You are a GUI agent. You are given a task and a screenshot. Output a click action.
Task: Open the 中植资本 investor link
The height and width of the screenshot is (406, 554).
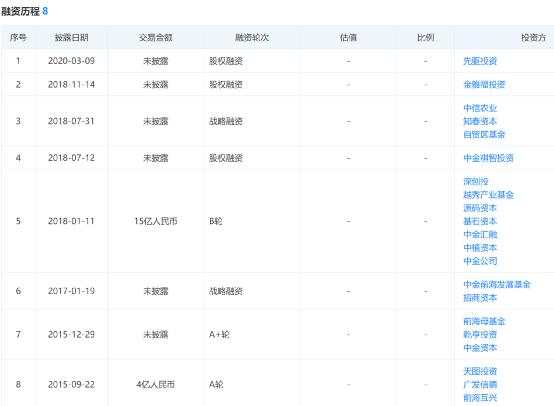pyautogui.click(x=480, y=248)
